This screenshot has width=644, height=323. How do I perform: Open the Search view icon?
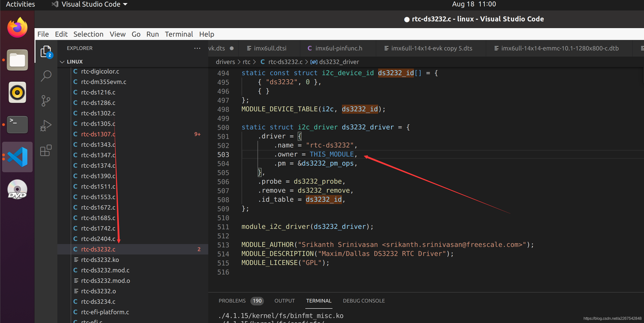46,76
